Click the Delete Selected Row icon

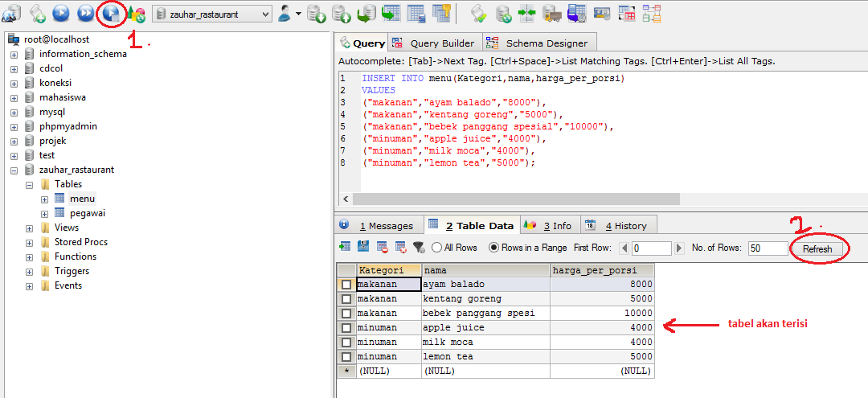382,247
